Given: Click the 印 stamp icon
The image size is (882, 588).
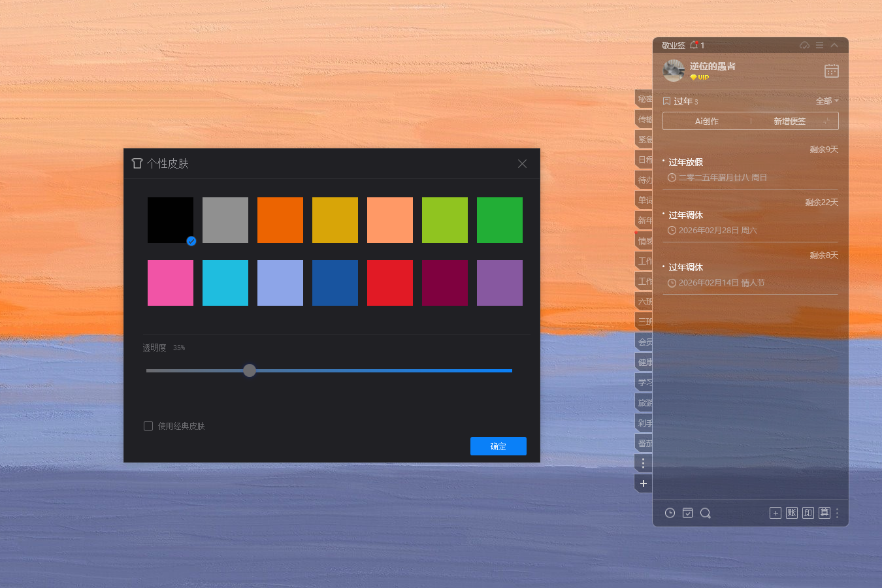Looking at the screenshot, I should pos(808,513).
